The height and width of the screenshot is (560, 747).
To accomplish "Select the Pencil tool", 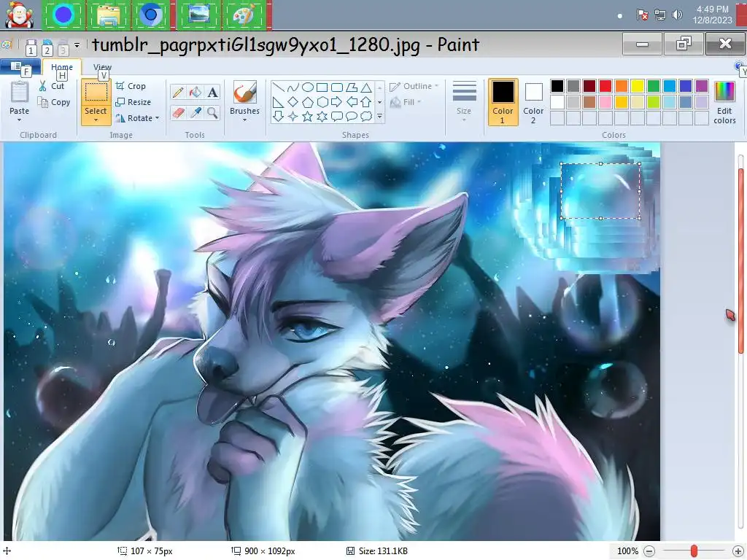I will (178, 92).
